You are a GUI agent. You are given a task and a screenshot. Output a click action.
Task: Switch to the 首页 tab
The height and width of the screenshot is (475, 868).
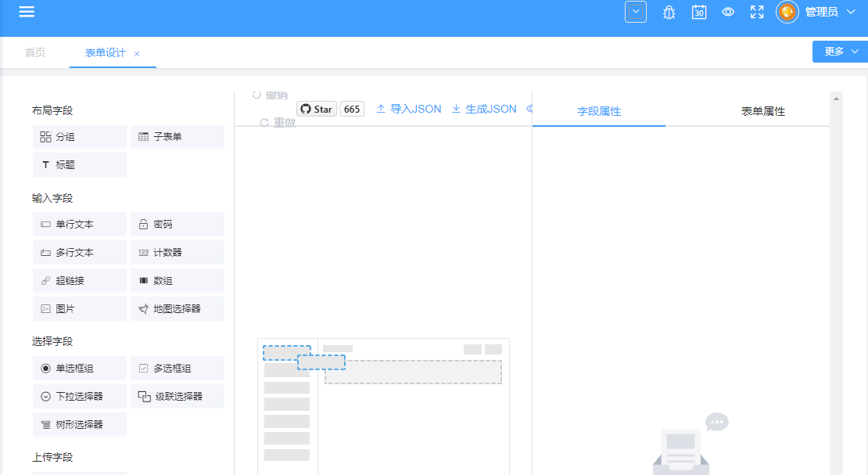(x=35, y=52)
